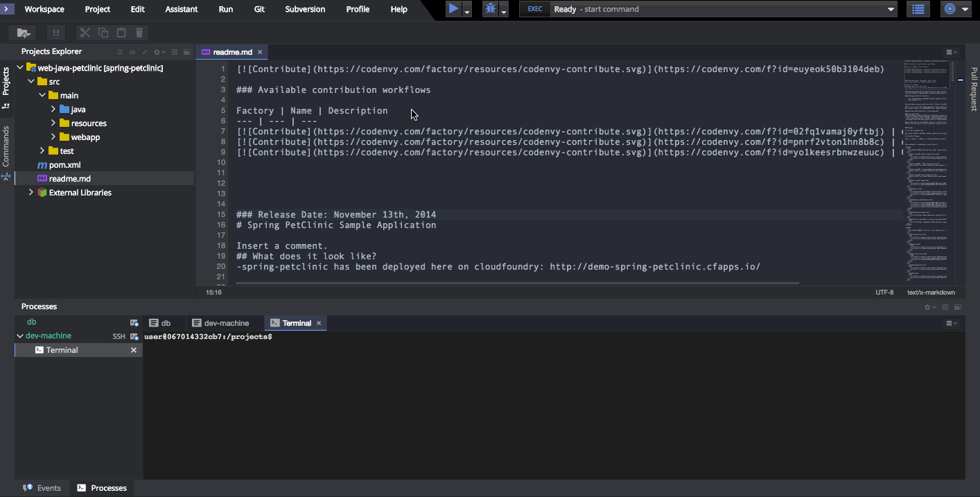Image resolution: width=980 pixels, height=497 pixels.
Task: Click the Pull Request side tab
Action: pyautogui.click(x=973, y=89)
